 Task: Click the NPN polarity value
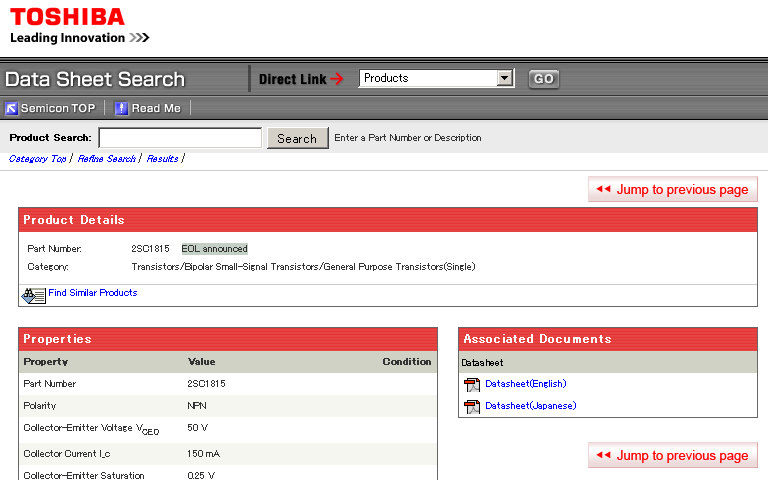tap(197, 406)
